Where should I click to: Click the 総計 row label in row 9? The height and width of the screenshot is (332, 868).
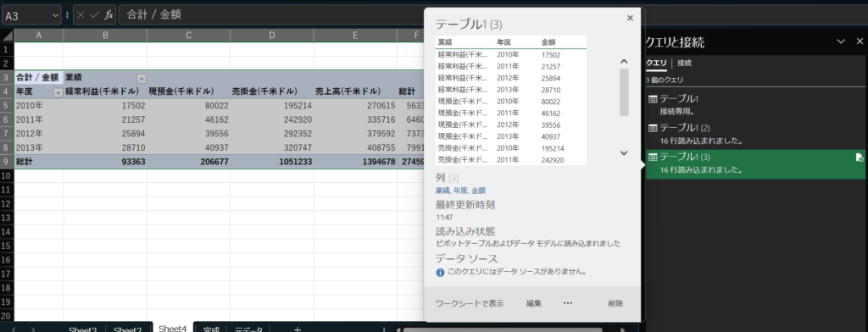pyautogui.click(x=39, y=162)
